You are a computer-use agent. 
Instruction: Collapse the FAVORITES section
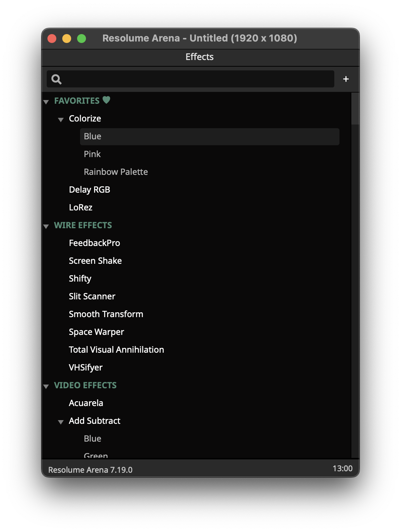pyautogui.click(x=46, y=102)
